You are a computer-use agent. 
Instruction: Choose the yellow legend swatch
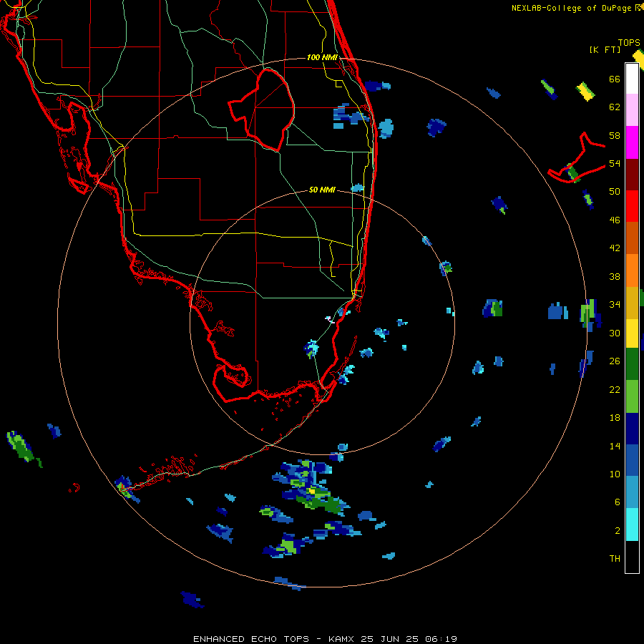tap(632, 333)
